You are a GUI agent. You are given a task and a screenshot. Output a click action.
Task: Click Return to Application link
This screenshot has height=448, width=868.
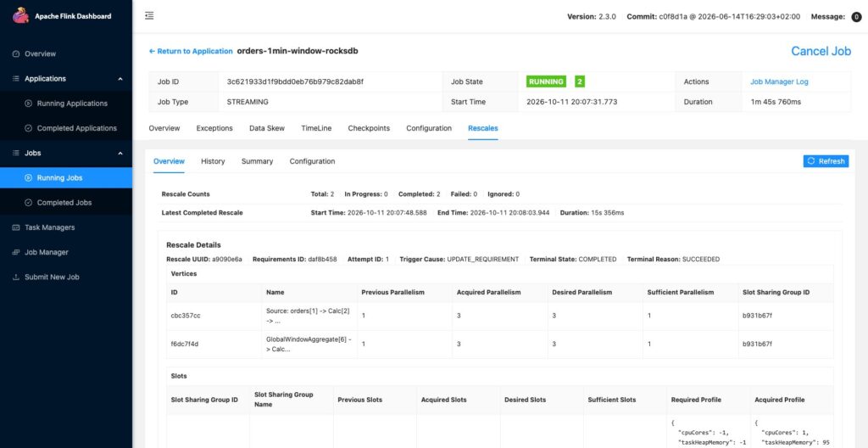(191, 51)
